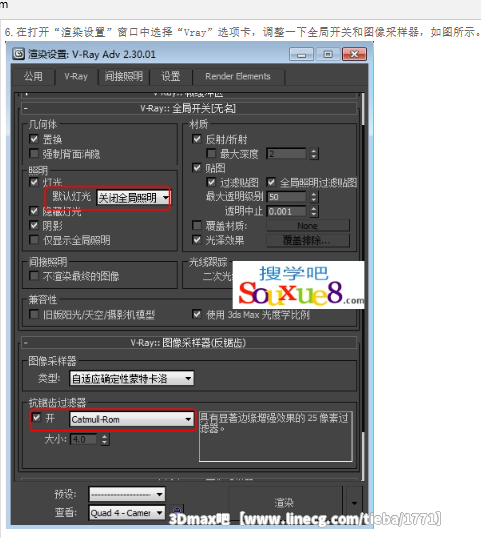Toggle 全局照明过滤贴图 checkbox
This screenshot has width=481, height=538.
point(271,182)
